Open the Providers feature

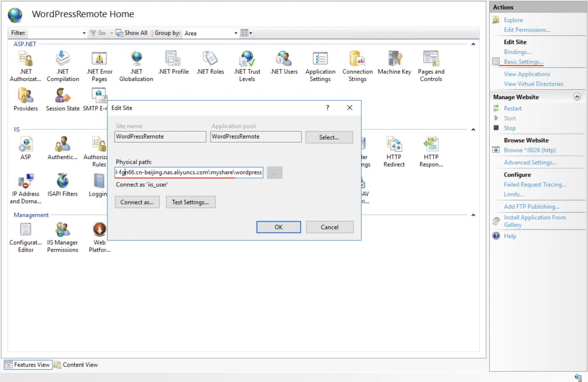[26, 99]
